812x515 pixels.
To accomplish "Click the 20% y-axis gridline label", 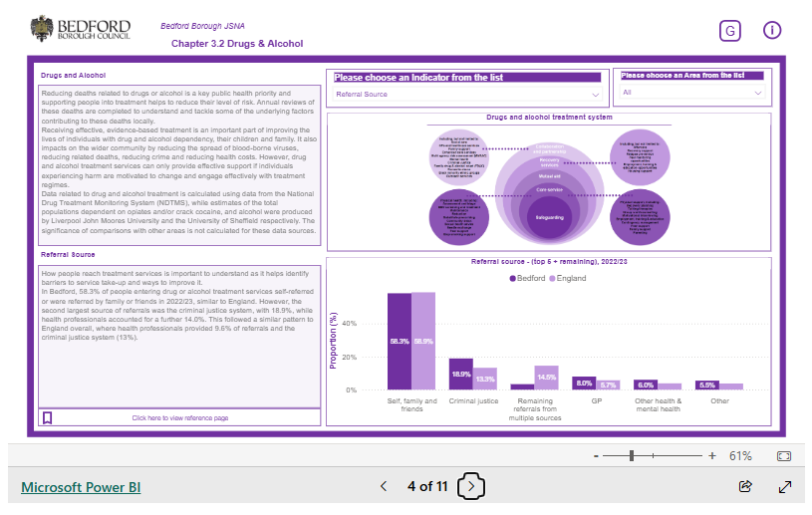I will pyautogui.click(x=350, y=358).
